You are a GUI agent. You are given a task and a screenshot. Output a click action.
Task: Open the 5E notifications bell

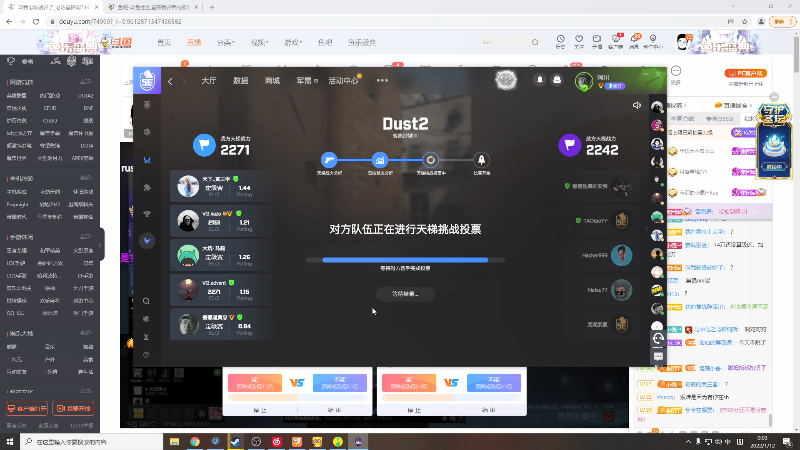(540, 80)
